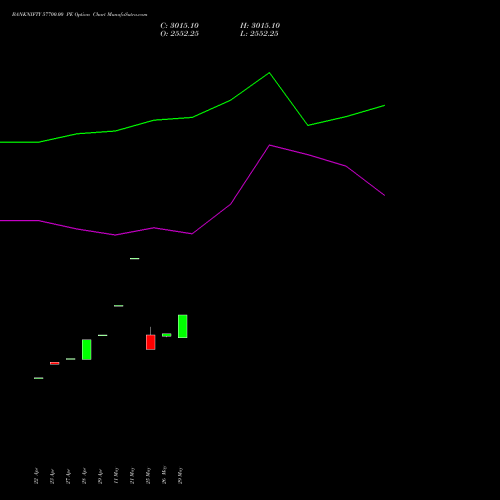Click the 22 Apr date label
The width and height of the screenshot is (500, 500).
pyautogui.click(x=36, y=476)
